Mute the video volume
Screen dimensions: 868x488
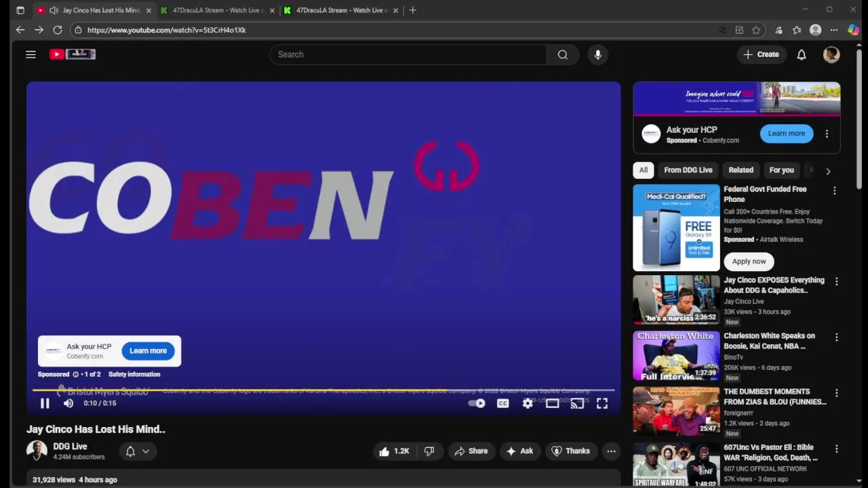pos(68,403)
